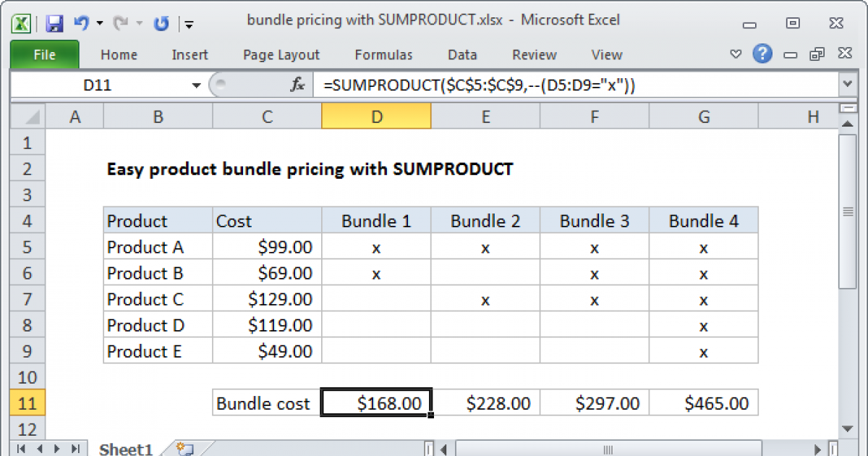Undo the last action with the Undo icon
The image size is (868, 456).
[82, 21]
